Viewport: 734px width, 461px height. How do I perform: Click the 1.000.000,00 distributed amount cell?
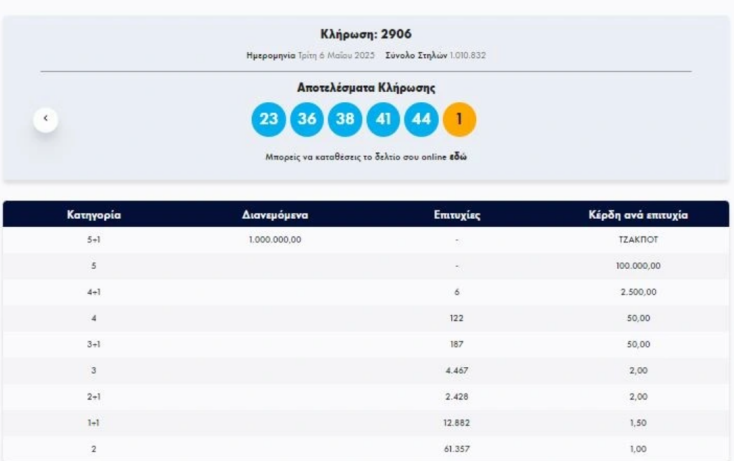[275, 240]
